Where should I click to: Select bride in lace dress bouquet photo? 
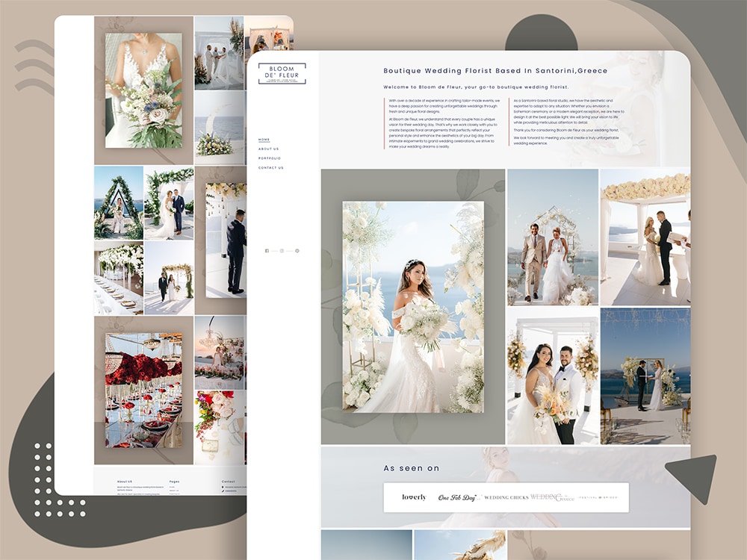pyautogui.click(x=143, y=90)
